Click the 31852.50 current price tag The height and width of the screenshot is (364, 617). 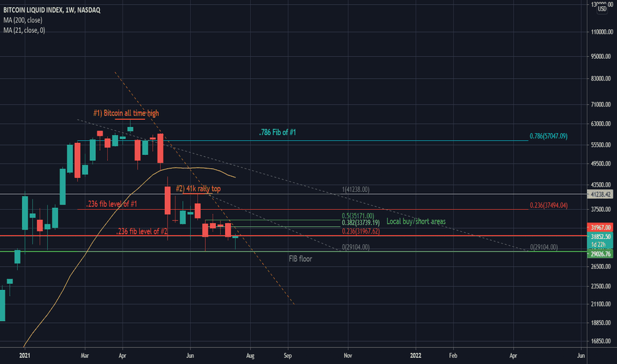click(x=600, y=237)
